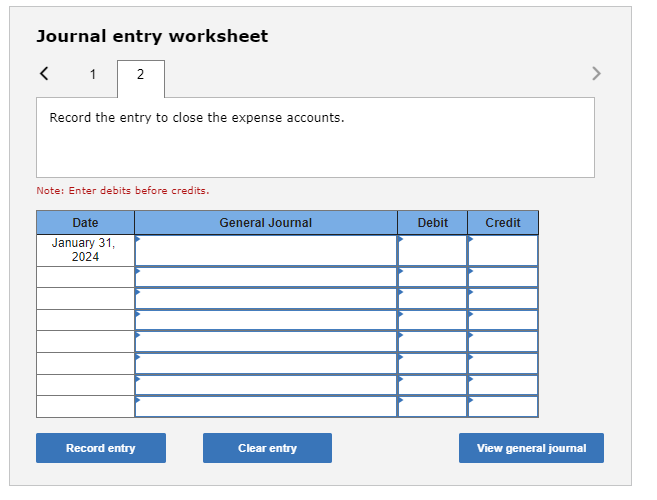Click Debit field in last journal row
This screenshot has height=500, width=657.
(432, 406)
